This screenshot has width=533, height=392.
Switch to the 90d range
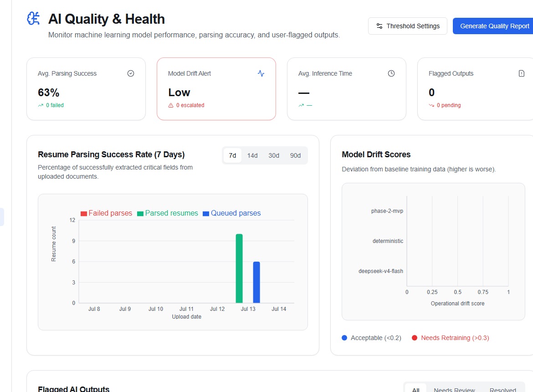[x=295, y=155]
